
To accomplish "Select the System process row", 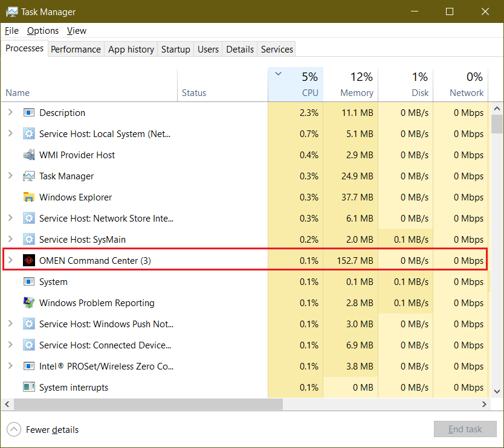I will (x=51, y=281).
